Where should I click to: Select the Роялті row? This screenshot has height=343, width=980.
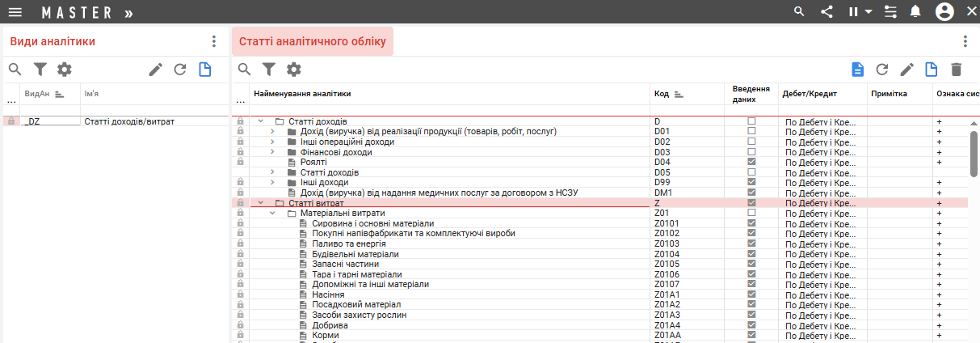(x=601, y=162)
